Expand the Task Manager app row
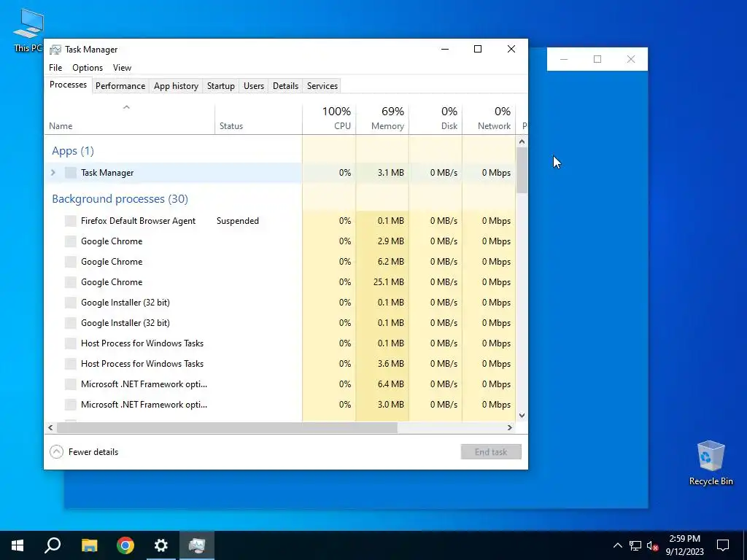 pos(53,173)
